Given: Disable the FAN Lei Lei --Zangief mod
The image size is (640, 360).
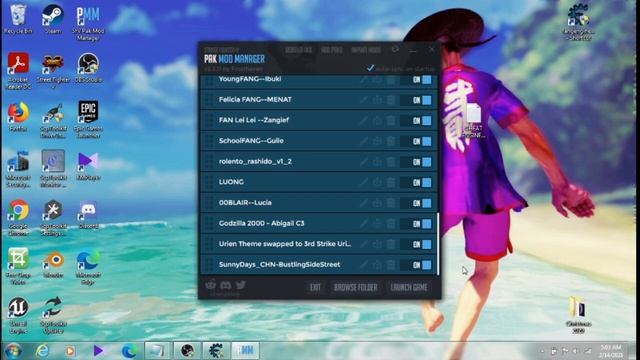Looking at the screenshot, I should [421, 120].
